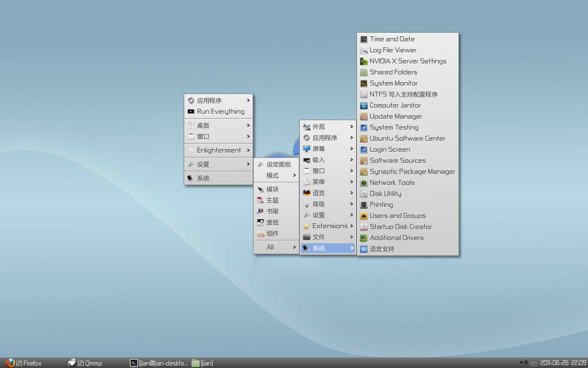Click the Synaptic Package Manager icon
The width and height of the screenshot is (588, 368).
click(364, 172)
